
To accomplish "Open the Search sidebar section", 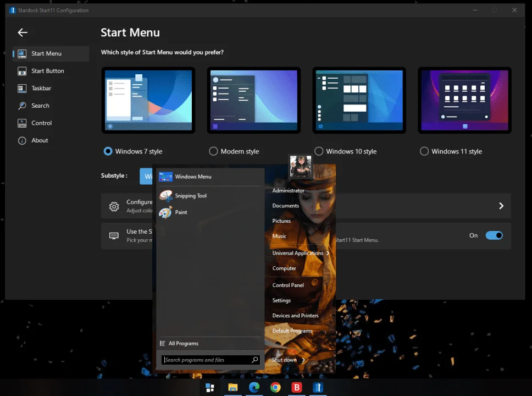I will point(51,106).
